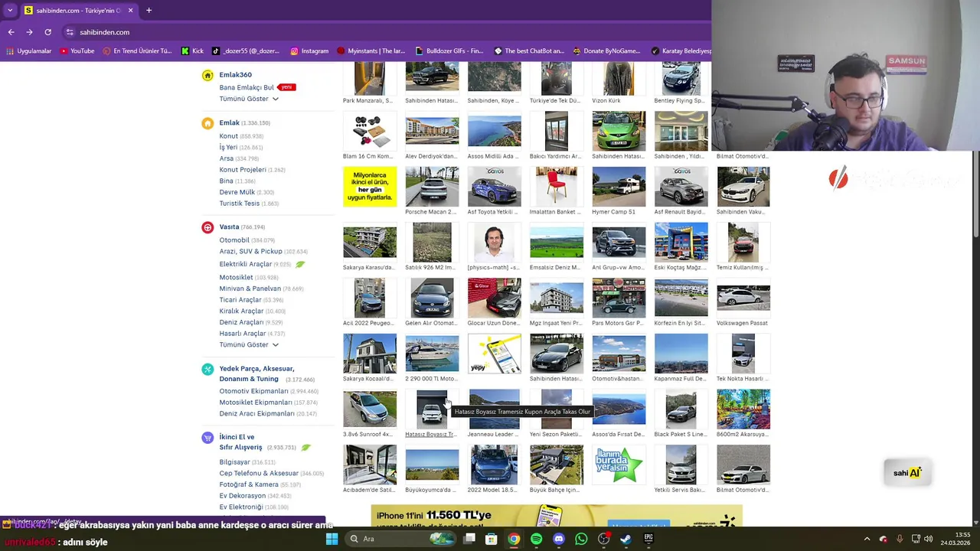This screenshot has height=551, width=980.
Task: Open the Porsche Macan listing thumbnail
Action: click(x=432, y=187)
